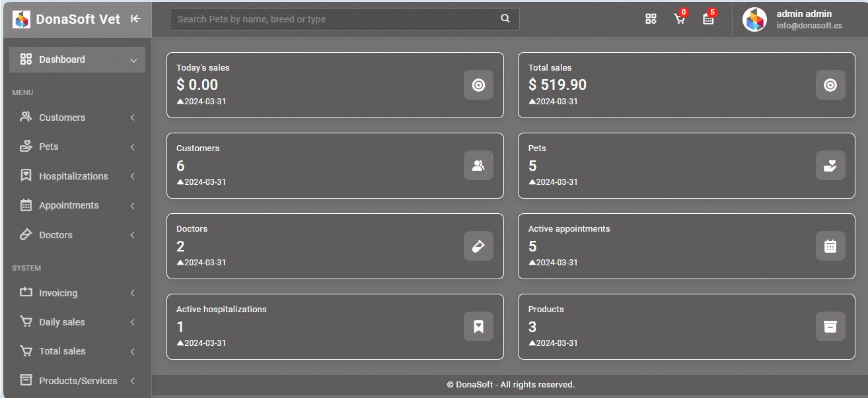Click the DonaSoft Vet logo icon
868x398 pixels.
tap(22, 19)
